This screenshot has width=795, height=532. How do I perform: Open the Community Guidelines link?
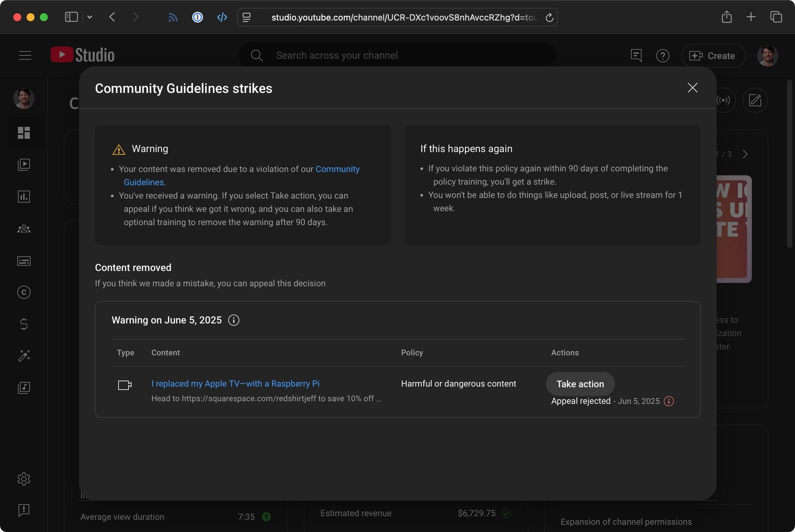point(337,169)
